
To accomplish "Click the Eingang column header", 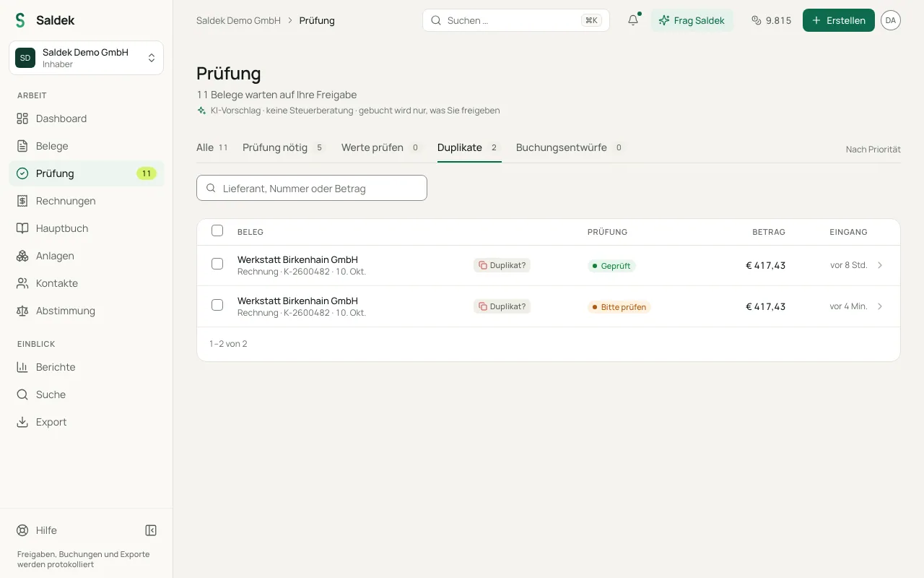I will [x=848, y=232].
